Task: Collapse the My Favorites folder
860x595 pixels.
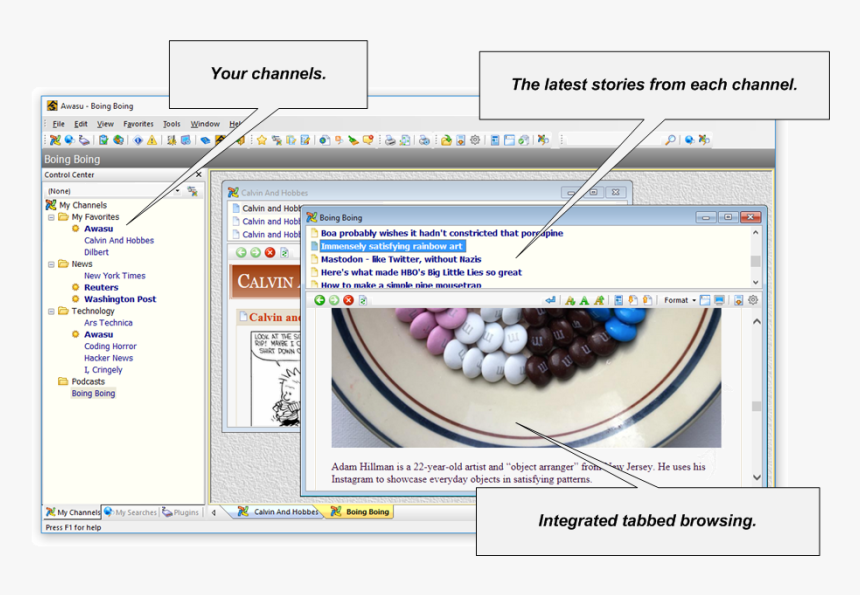Action: coord(51,217)
